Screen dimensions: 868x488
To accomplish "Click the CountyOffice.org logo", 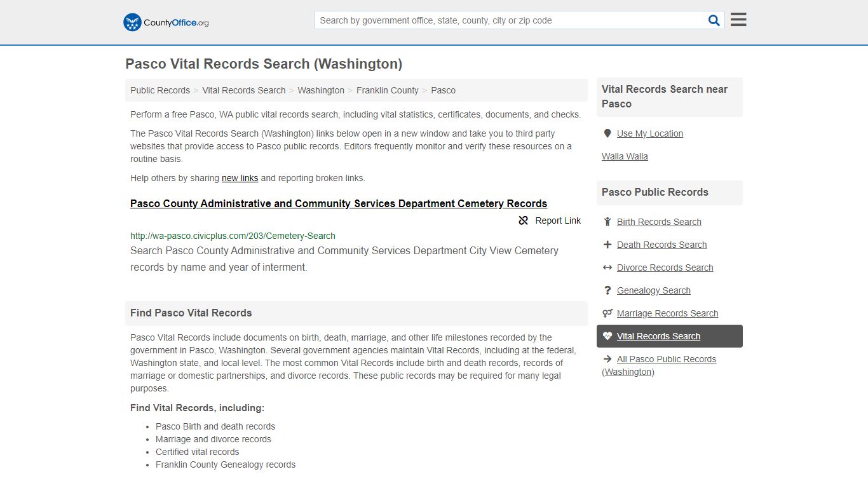I will [x=166, y=22].
